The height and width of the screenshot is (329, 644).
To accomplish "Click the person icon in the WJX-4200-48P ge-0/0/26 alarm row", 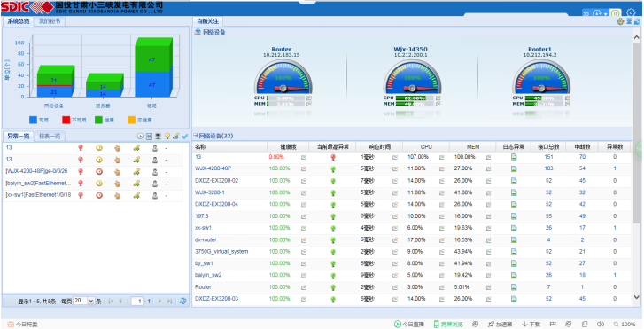I will [x=155, y=171].
